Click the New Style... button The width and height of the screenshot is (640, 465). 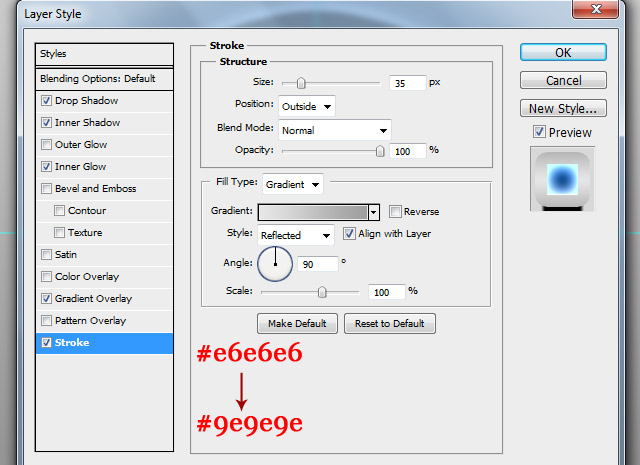tap(563, 108)
